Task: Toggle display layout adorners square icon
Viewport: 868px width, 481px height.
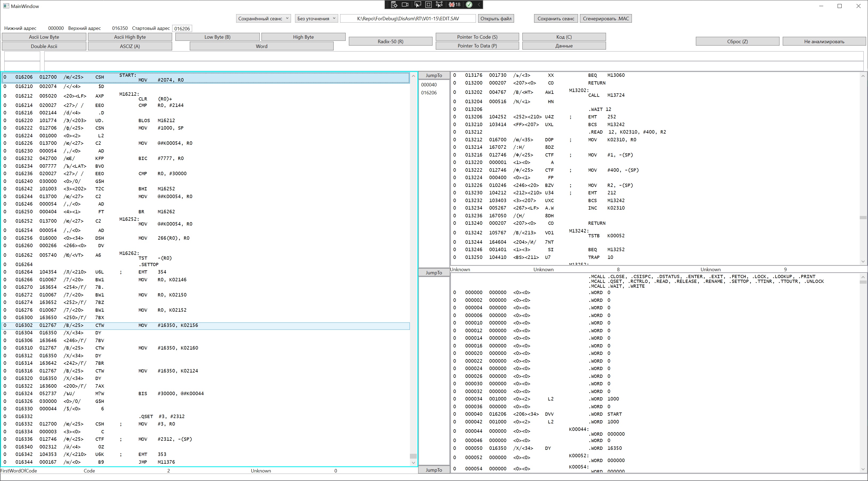Action: (429, 5)
